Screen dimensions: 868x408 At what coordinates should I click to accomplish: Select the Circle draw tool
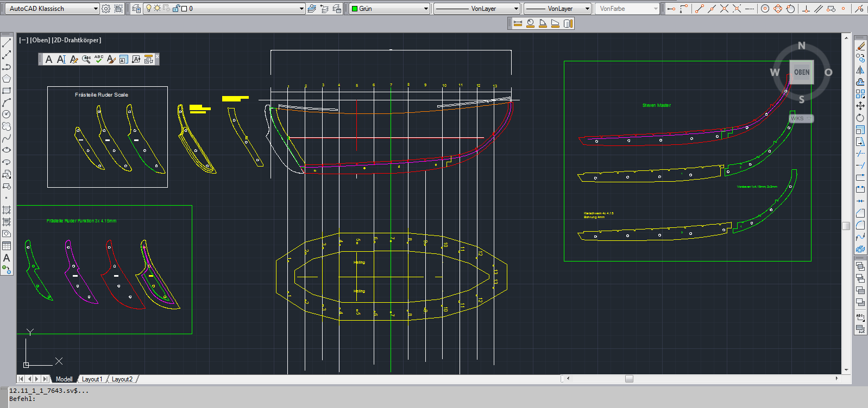click(7, 114)
